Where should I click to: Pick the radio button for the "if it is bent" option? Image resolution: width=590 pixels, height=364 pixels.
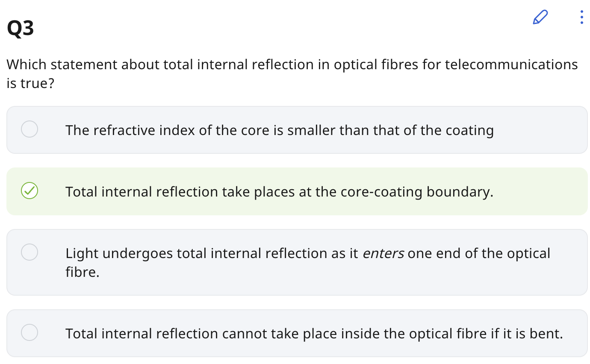[x=29, y=332]
